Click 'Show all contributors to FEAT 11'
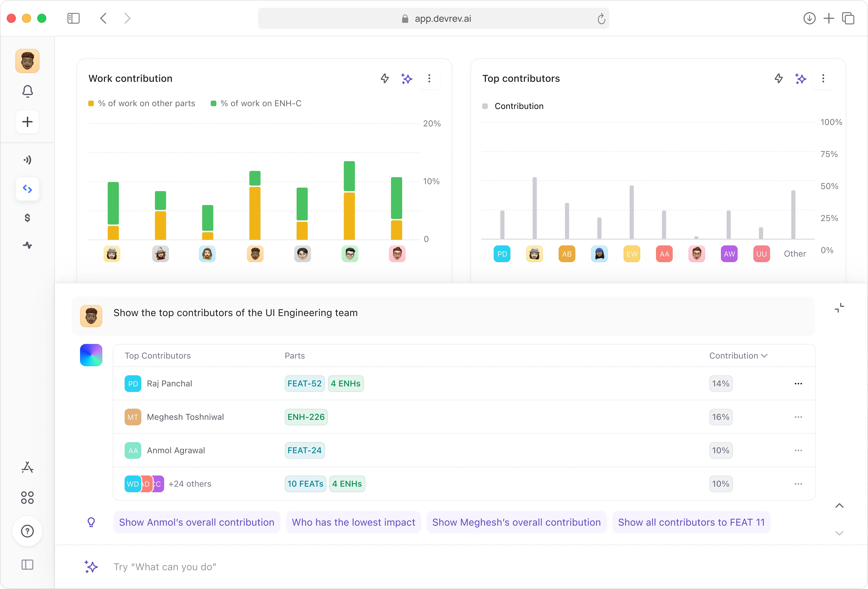This screenshot has height=589, width=868. [x=691, y=522]
